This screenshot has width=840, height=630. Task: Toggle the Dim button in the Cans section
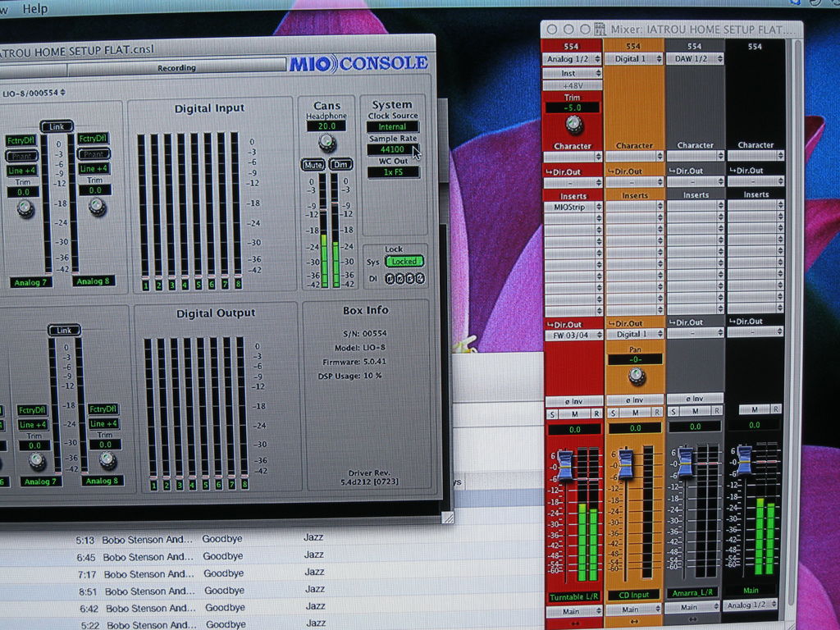(x=340, y=164)
